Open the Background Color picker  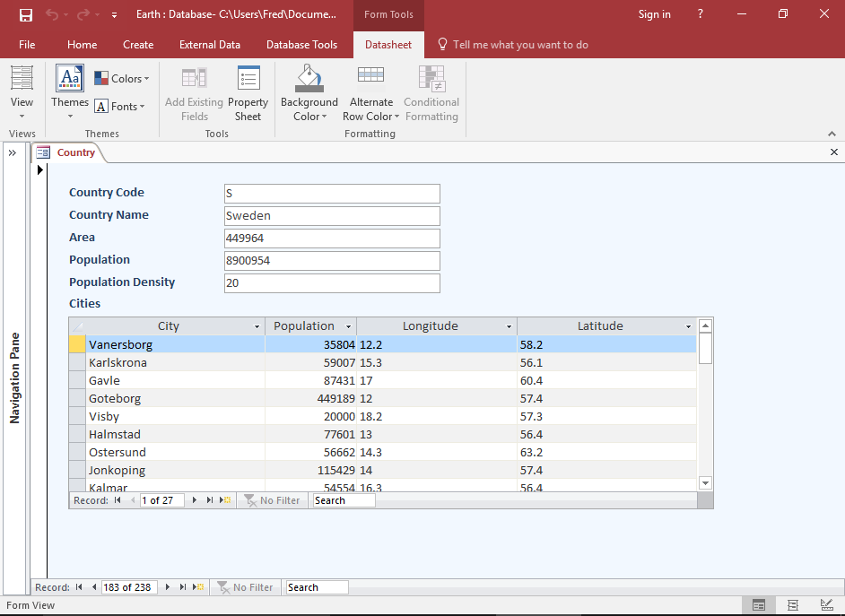point(309,90)
